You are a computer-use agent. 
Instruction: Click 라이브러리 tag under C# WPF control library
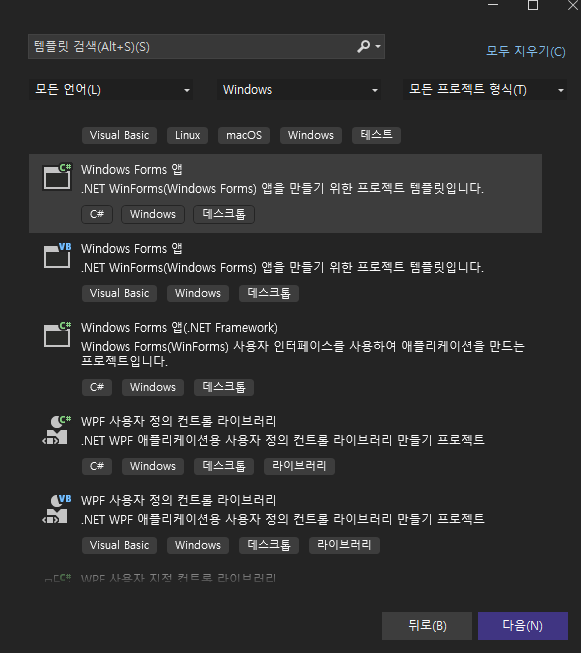click(x=299, y=466)
